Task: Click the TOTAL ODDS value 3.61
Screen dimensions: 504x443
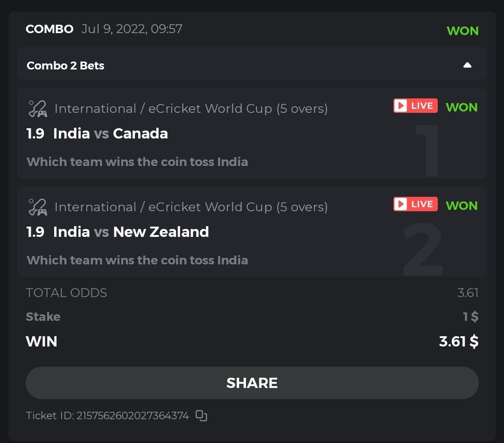Action: pyautogui.click(x=468, y=293)
